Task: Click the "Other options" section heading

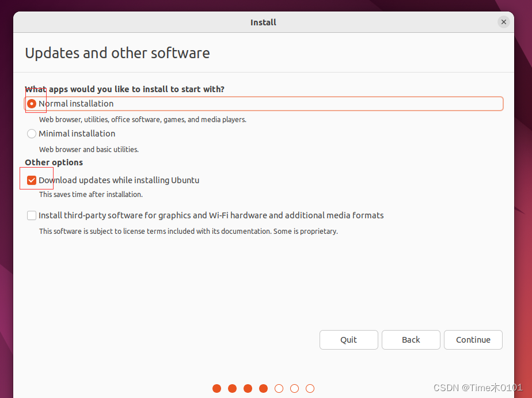Action: pos(54,162)
